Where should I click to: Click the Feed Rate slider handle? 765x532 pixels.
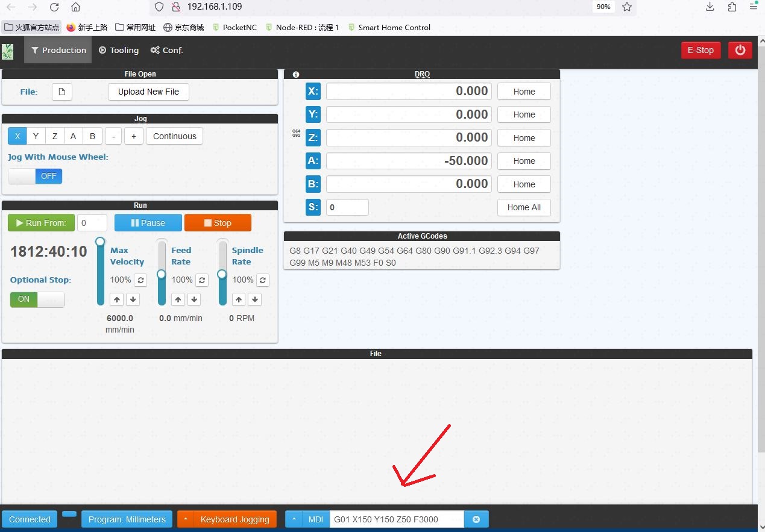pos(161,274)
